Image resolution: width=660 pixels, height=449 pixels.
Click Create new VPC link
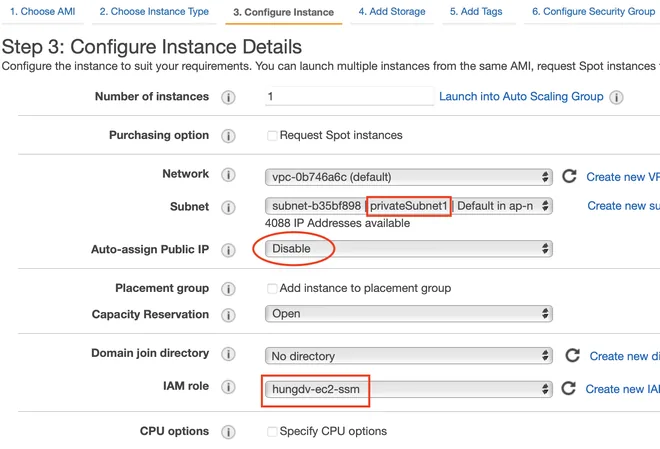click(x=623, y=177)
